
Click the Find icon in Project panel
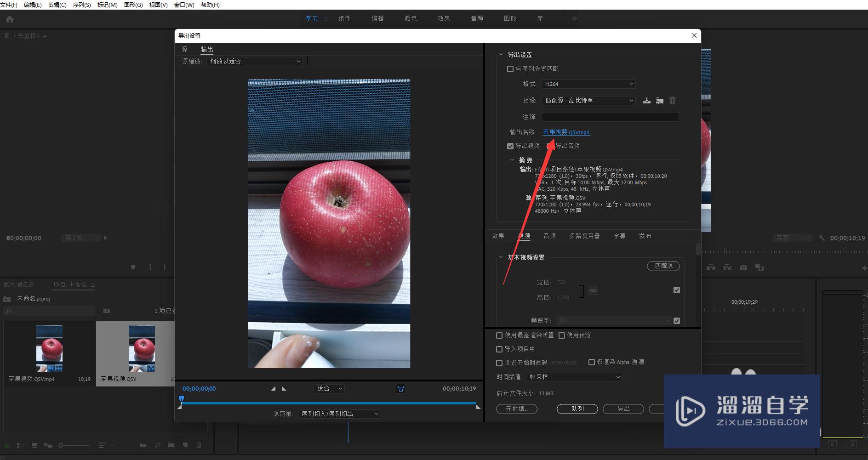click(158, 445)
